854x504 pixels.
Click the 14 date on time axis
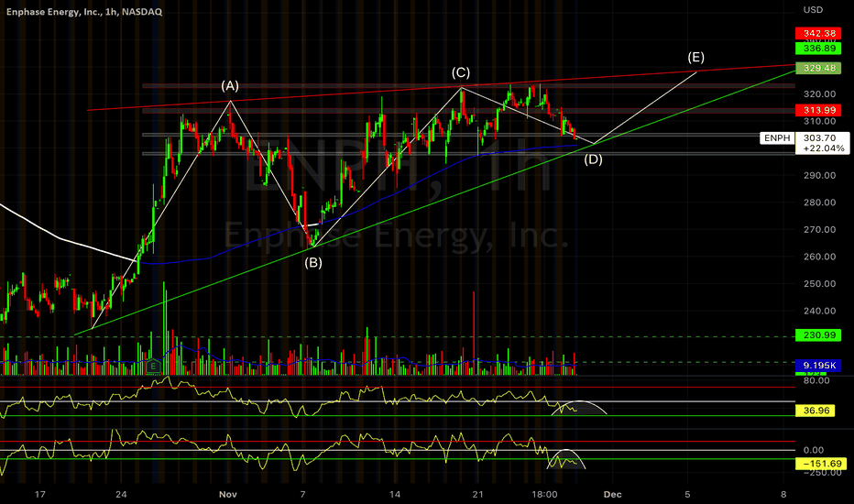tap(394, 494)
